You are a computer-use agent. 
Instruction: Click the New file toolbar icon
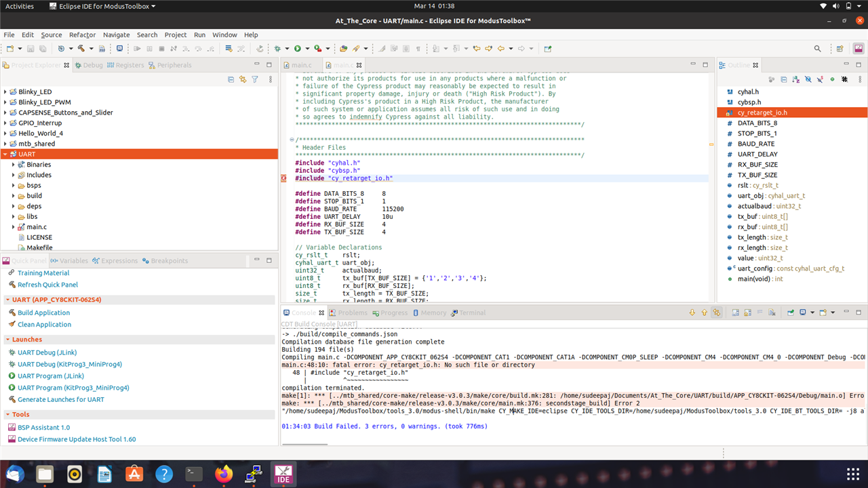(10, 49)
